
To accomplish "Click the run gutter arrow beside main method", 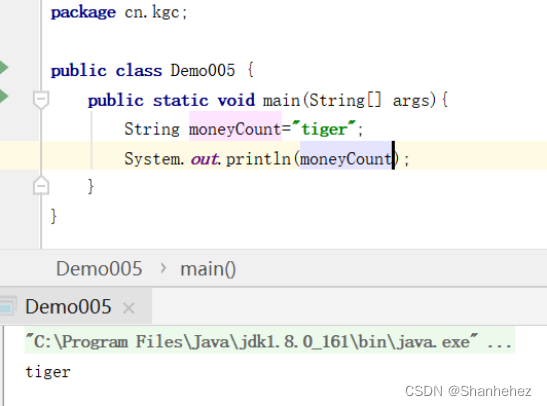I will 3,96.
